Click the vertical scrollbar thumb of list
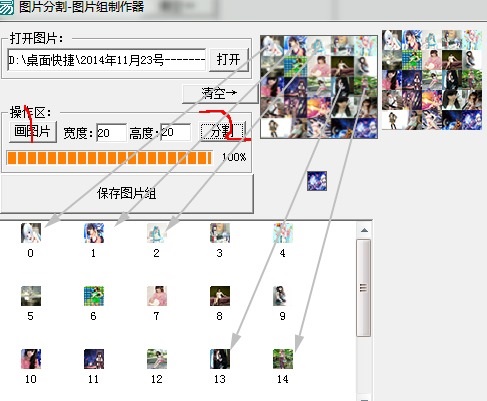Viewport: 487px width, 401px height. (364, 288)
